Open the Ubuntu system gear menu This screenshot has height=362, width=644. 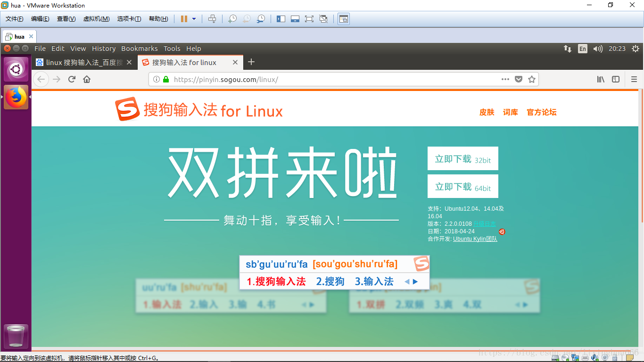(636, 49)
